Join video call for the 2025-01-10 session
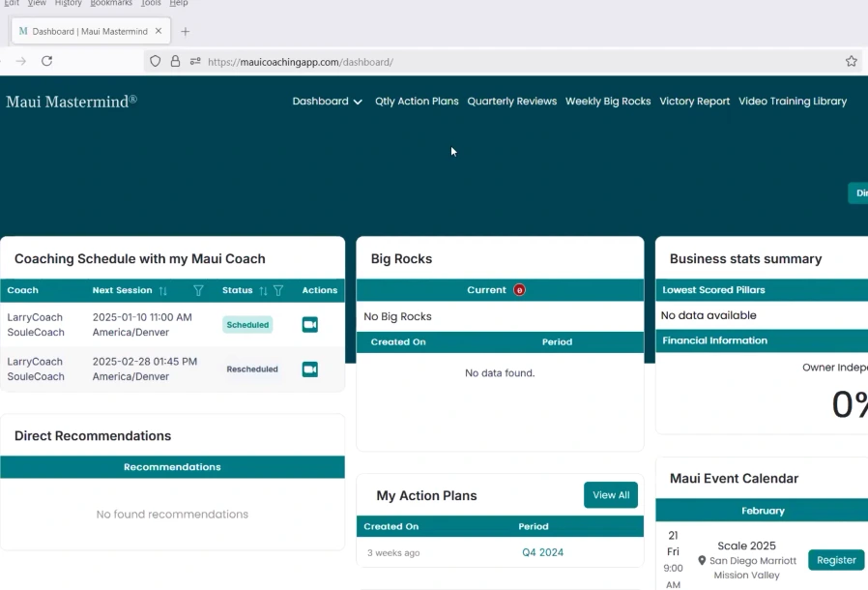 tap(309, 325)
